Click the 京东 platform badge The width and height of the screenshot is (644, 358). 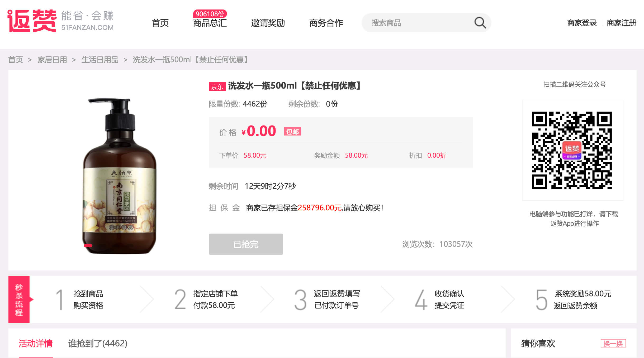click(217, 86)
